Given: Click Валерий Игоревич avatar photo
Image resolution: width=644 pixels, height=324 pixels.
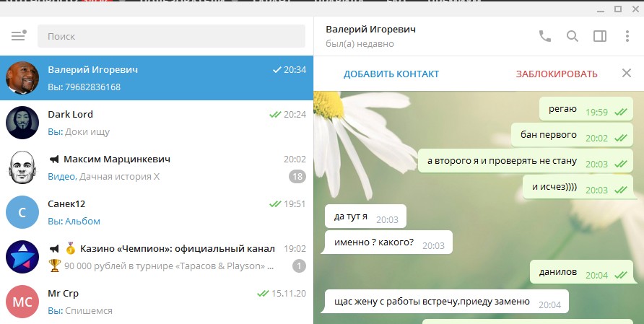Looking at the screenshot, I should click(x=22, y=78).
